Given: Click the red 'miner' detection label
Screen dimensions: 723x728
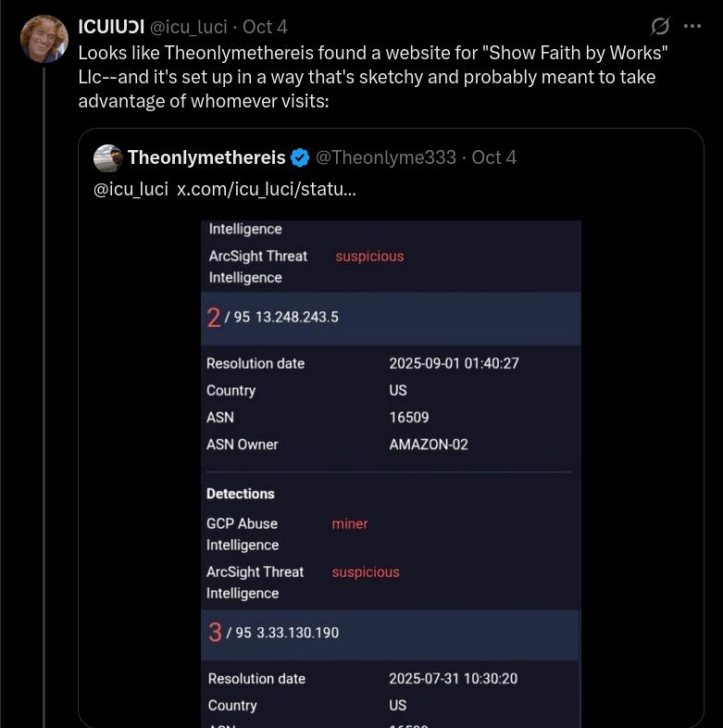Looking at the screenshot, I should [x=350, y=524].
